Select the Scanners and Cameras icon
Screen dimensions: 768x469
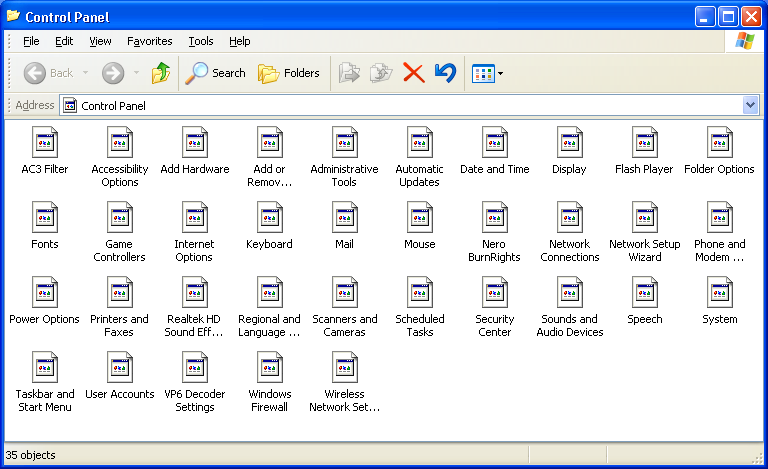click(344, 292)
